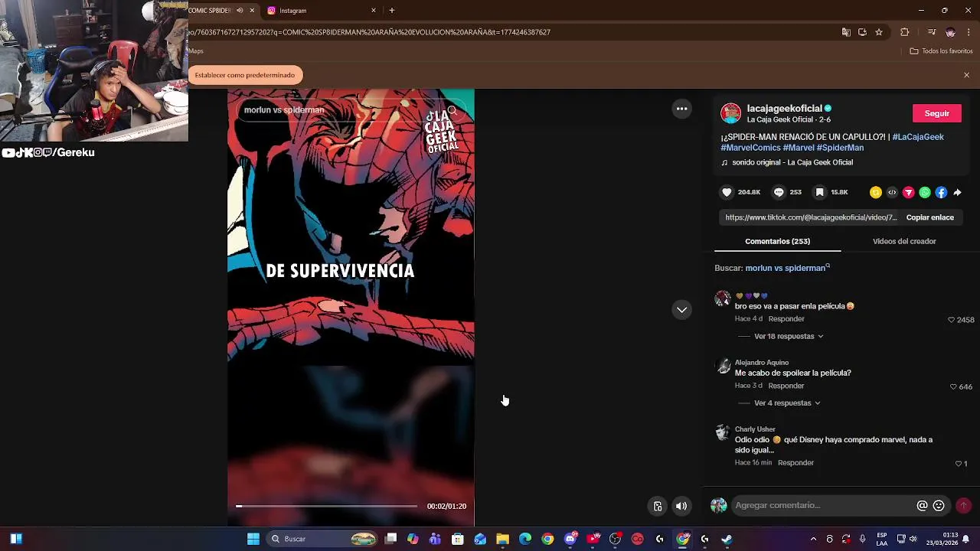Like the comment with 2458 likes
The width and height of the screenshot is (980, 551).
pyautogui.click(x=952, y=320)
